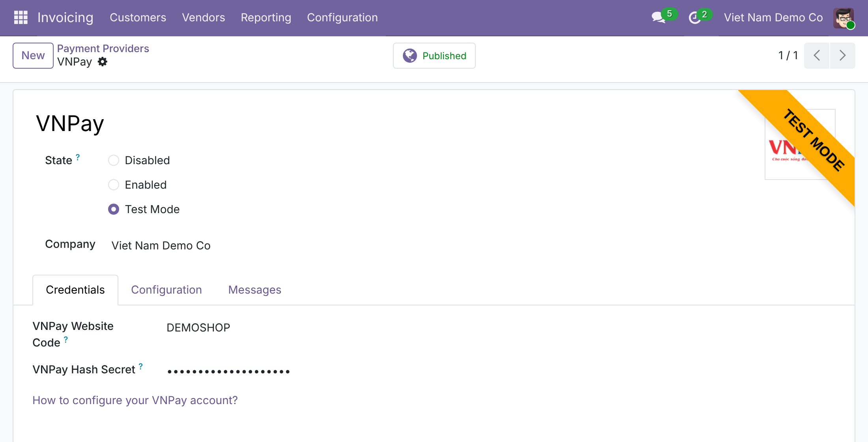Click the Company field Viet Nam Demo Co
The image size is (868, 442).
tap(161, 245)
